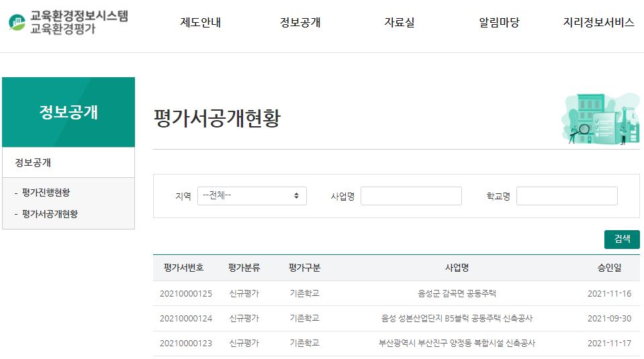This screenshot has width=644, height=359.
Task: Click the 평가분류 column header
Action: point(244,268)
